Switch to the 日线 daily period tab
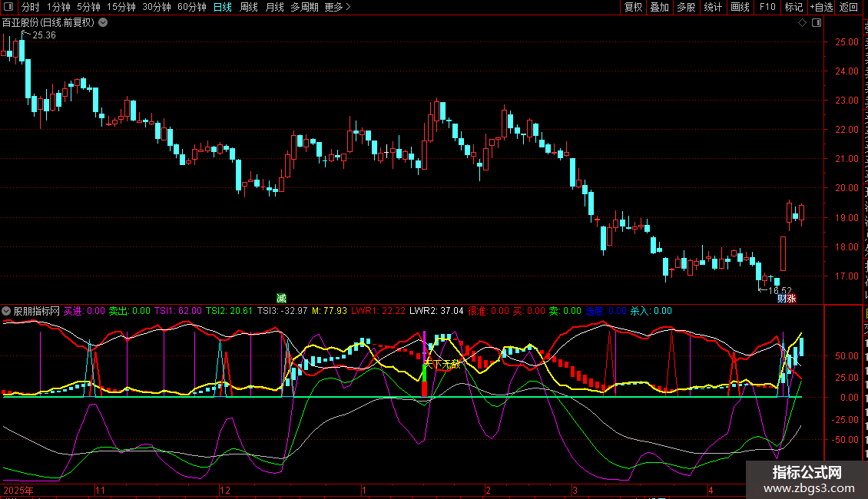The image size is (868, 499). click(222, 8)
